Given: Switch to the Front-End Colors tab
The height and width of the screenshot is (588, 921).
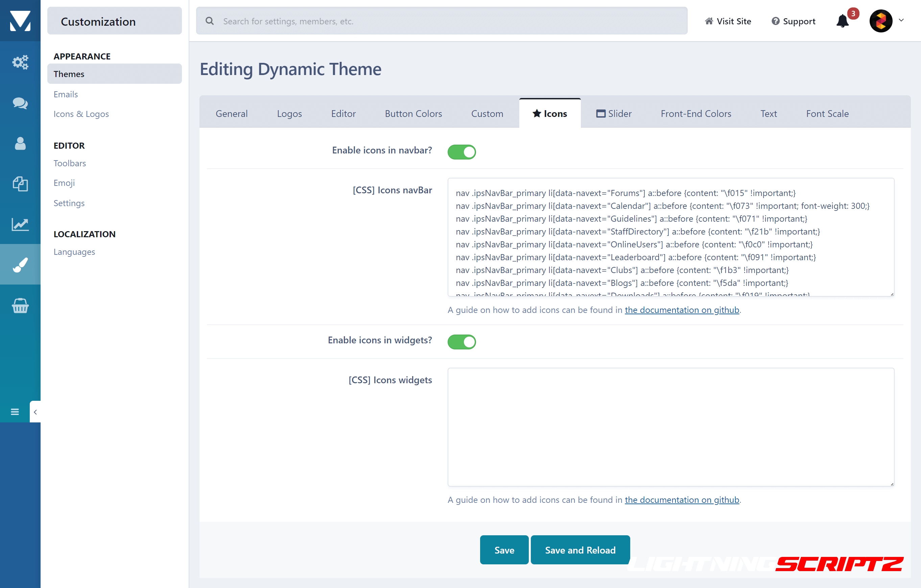Looking at the screenshot, I should (x=696, y=114).
